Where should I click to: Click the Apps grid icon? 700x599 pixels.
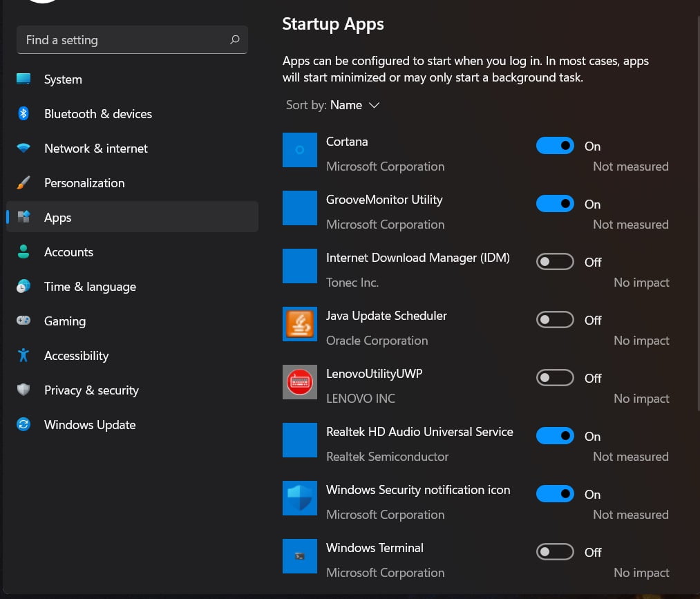(23, 217)
